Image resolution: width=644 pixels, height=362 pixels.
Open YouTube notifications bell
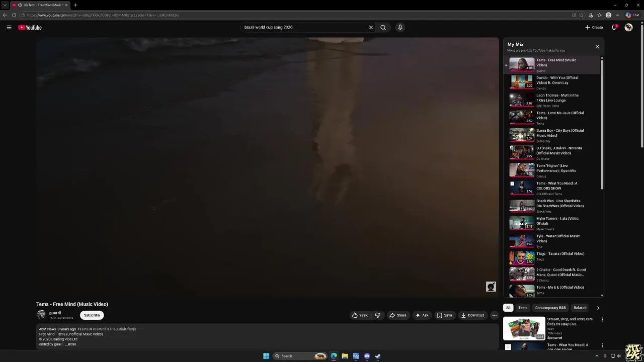pos(614,28)
